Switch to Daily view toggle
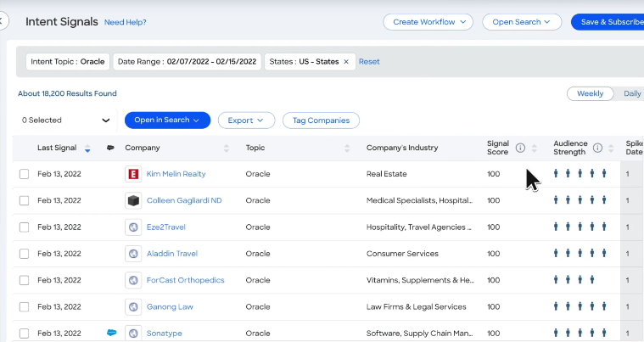The width and height of the screenshot is (644, 342). click(x=632, y=93)
